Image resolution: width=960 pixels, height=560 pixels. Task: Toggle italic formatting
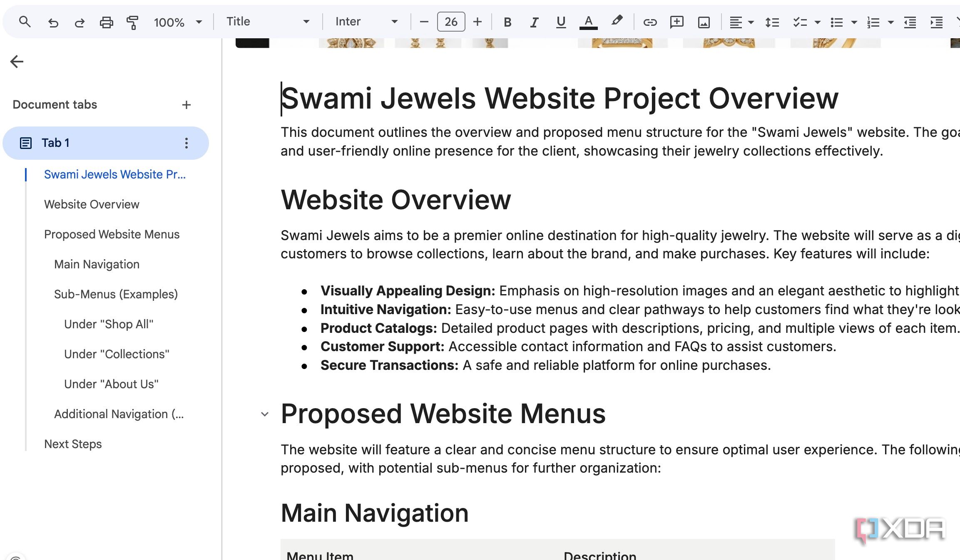534,22
